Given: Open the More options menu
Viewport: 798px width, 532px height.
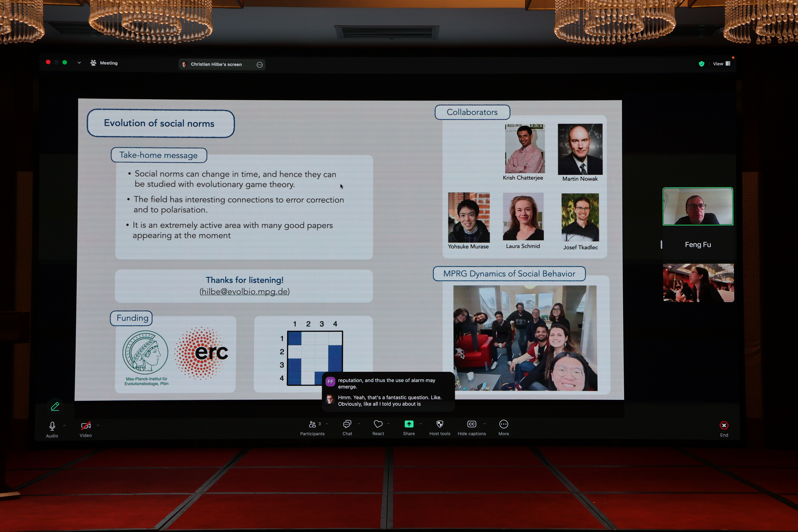Looking at the screenshot, I should click(x=504, y=424).
